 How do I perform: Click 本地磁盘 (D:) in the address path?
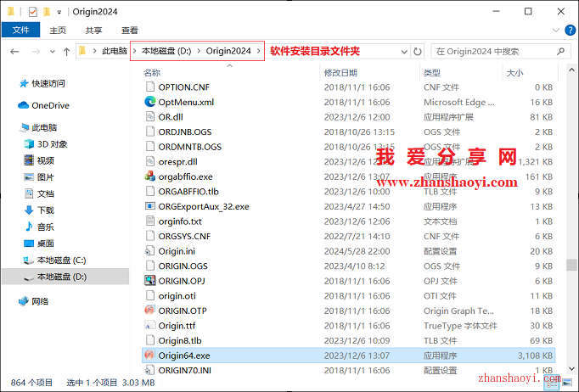click(166, 51)
